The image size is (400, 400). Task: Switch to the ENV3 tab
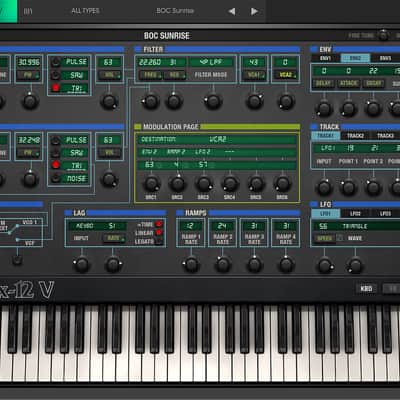pyautogui.click(x=385, y=58)
